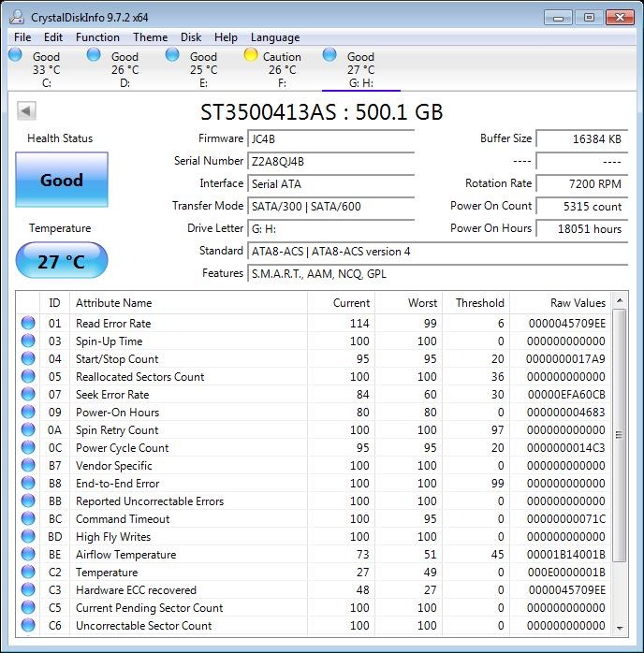Click the status orb beside Airflow Temperature
Screen dimensions: 644x653
click(x=28, y=555)
